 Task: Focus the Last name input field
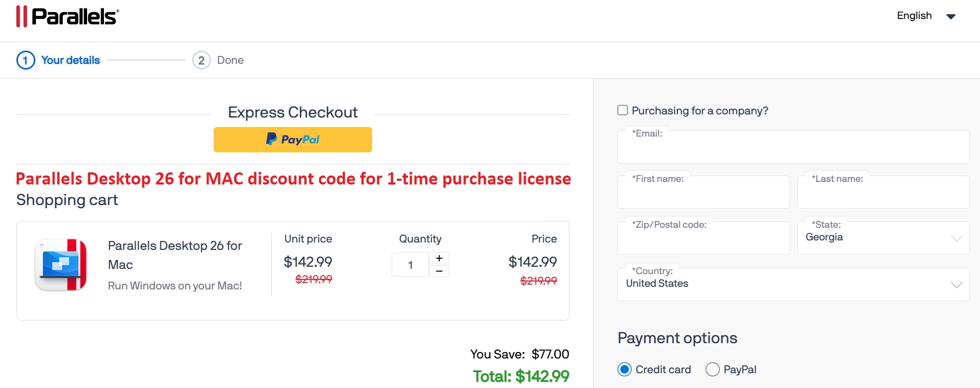(883, 195)
